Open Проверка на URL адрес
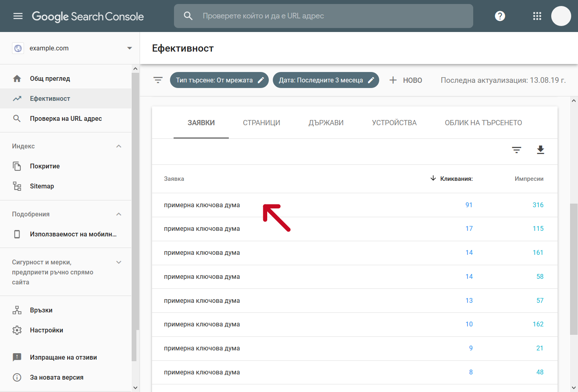Viewport: 578px width, 392px height. 66,119
